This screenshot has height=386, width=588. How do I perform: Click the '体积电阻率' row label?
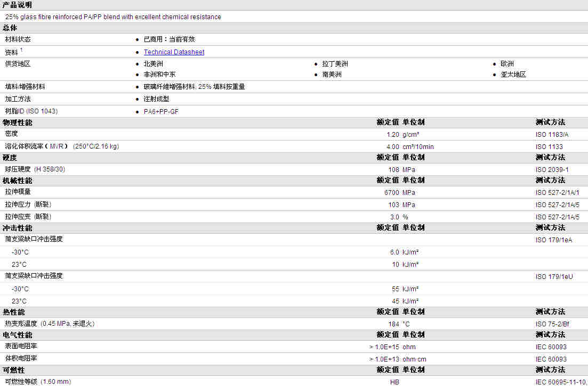pyautogui.click(x=21, y=358)
